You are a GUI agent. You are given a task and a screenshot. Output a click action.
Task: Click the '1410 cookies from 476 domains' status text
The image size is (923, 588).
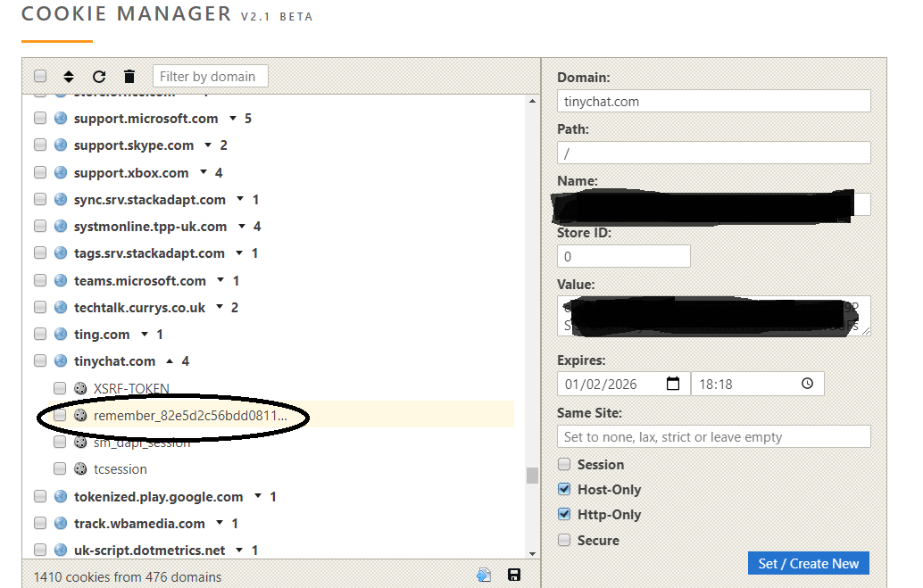[x=127, y=576]
